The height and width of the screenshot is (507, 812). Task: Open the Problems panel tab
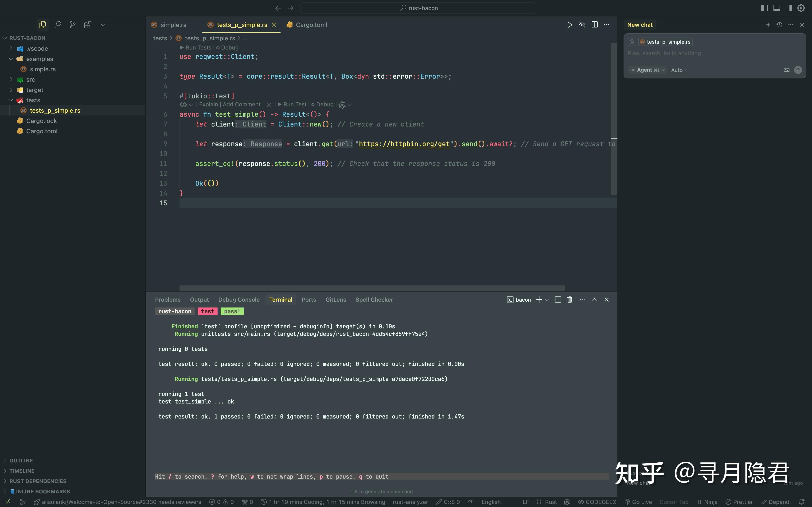[x=168, y=300]
